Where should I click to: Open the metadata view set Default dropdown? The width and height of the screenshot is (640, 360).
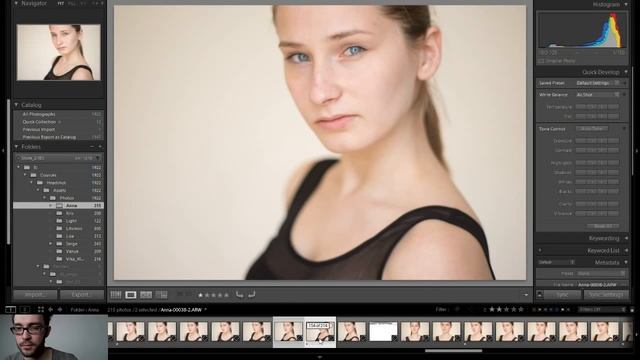(556, 262)
